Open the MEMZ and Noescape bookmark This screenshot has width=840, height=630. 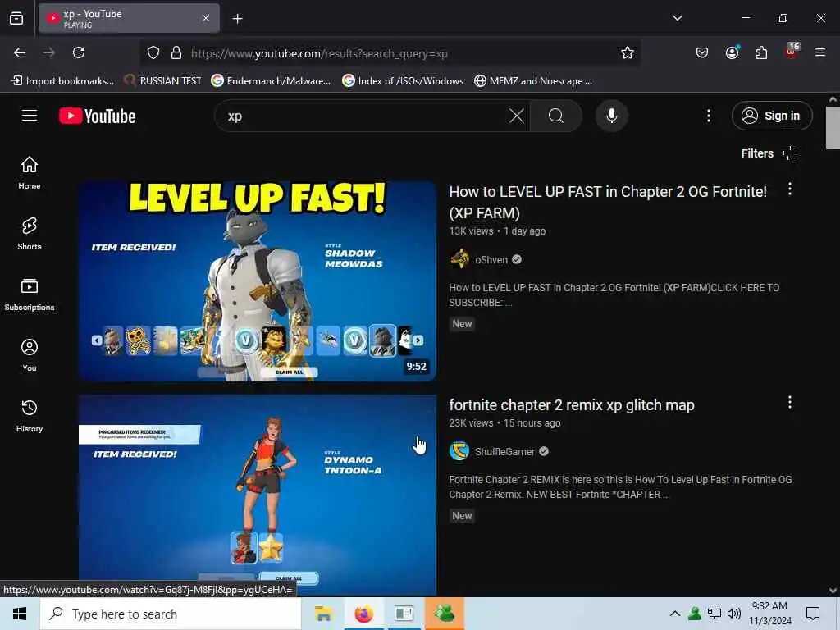click(533, 81)
